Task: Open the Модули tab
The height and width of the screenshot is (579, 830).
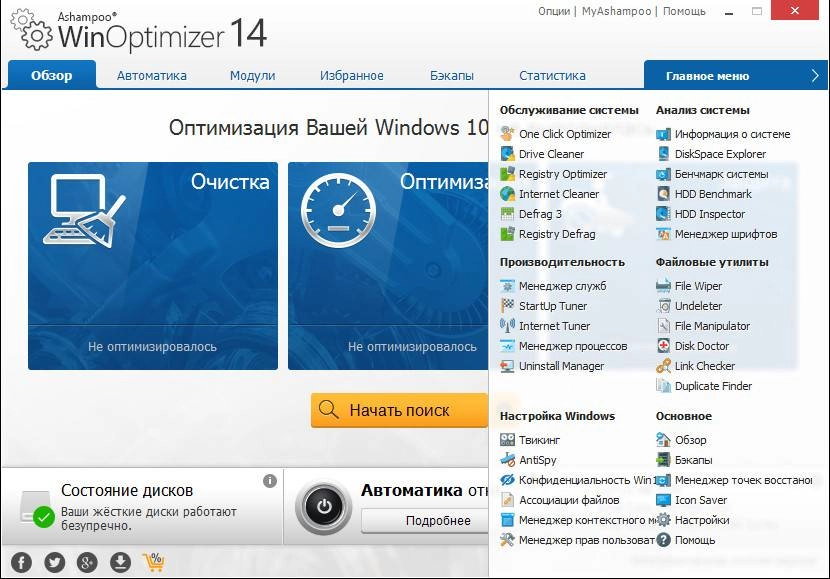Action: (252, 76)
